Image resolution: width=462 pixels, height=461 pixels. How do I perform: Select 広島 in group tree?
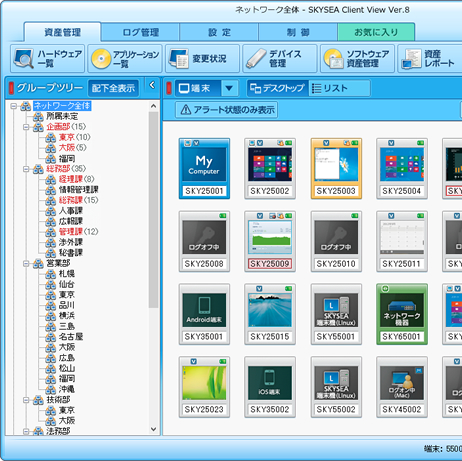click(x=67, y=358)
